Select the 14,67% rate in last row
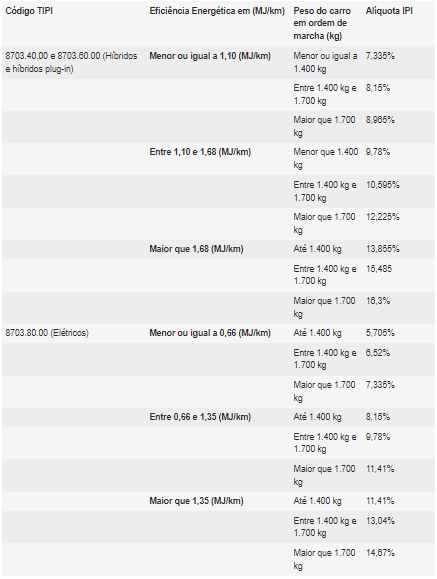This screenshot has height=579, width=437. [380, 552]
